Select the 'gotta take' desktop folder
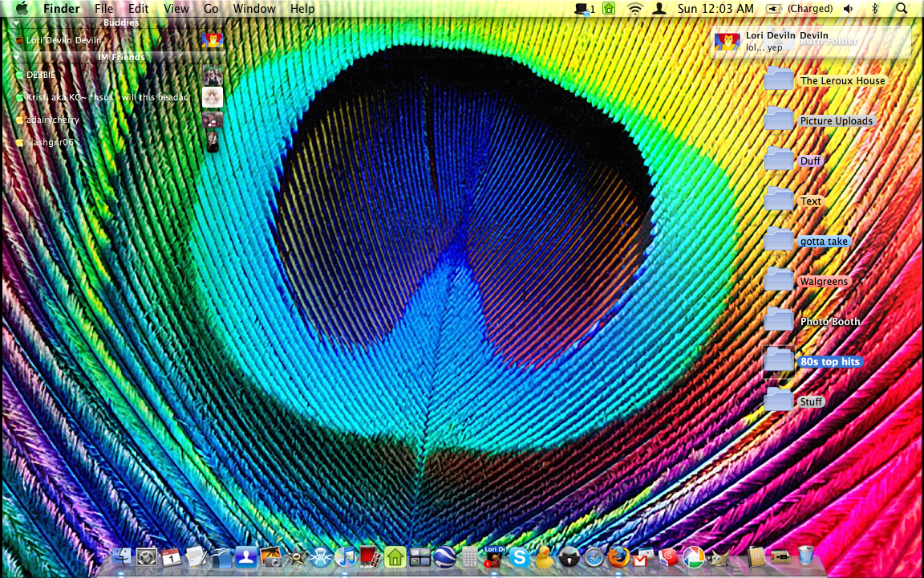Image resolution: width=924 pixels, height=578 pixels. click(x=807, y=239)
